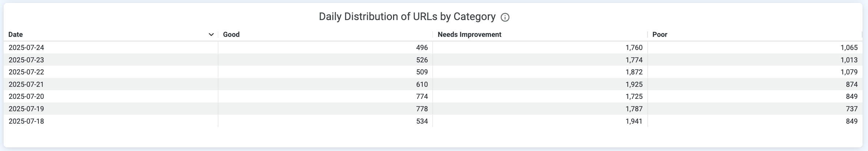Select the 2025-07-21 date cell
This screenshot has width=868, height=151.
click(26, 85)
